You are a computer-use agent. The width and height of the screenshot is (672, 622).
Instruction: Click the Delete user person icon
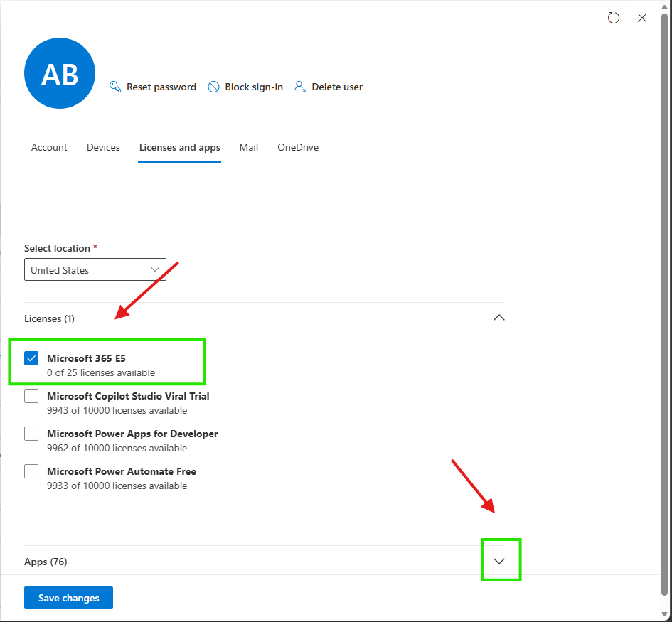[300, 87]
